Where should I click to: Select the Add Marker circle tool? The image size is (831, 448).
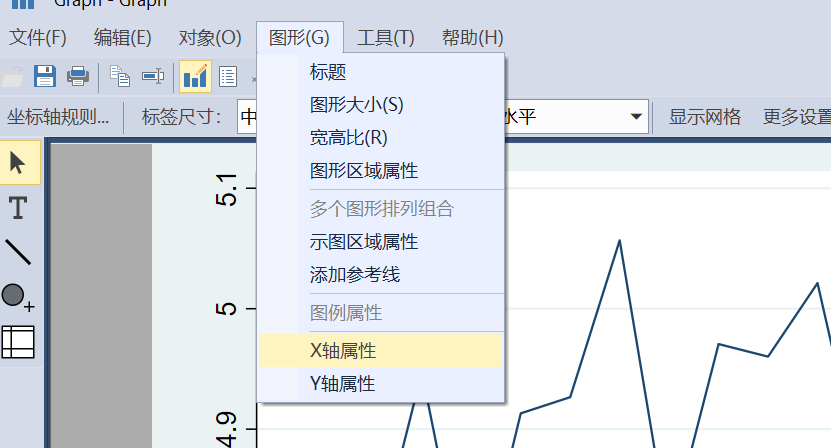(x=17, y=297)
